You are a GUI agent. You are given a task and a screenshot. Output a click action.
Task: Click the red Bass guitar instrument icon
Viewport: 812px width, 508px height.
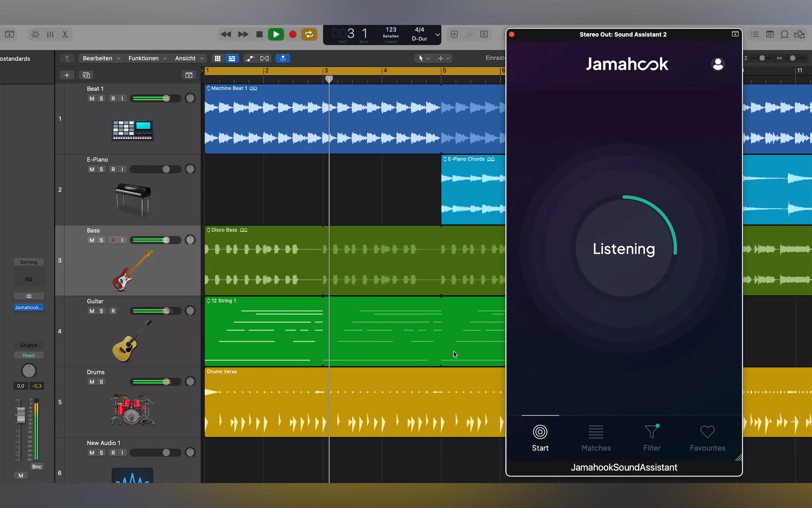point(133,270)
